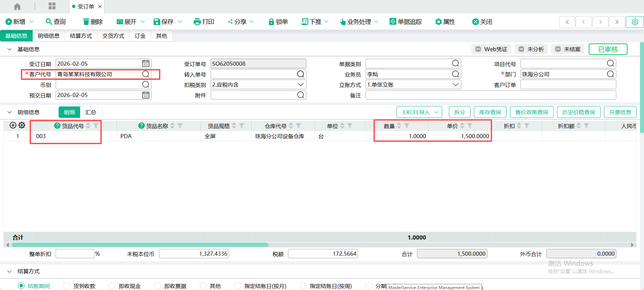
Task: Switch to the 结算方式 tab
Action: click(x=81, y=36)
